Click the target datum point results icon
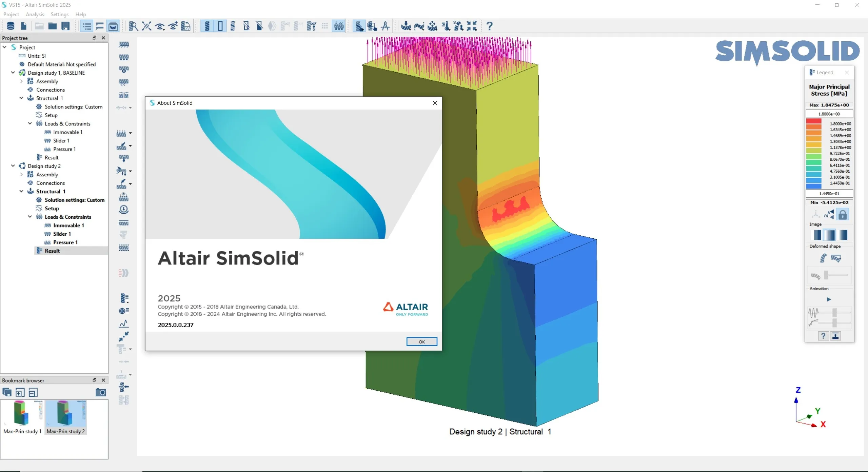The width and height of the screenshot is (868, 472). click(124, 311)
